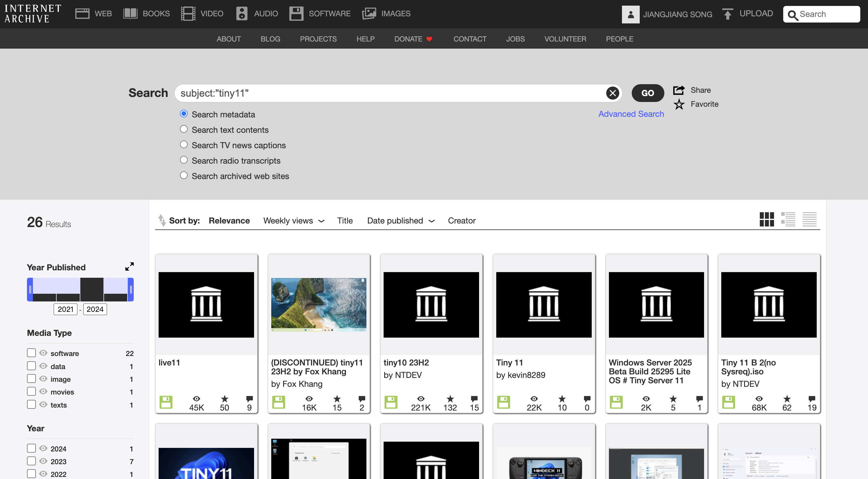
Task: Open the Advanced Search link
Action: pyautogui.click(x=631, y=114)
